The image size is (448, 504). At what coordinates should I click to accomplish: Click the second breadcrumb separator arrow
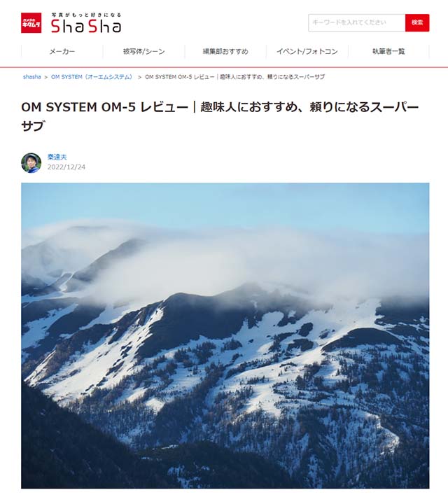139,77
